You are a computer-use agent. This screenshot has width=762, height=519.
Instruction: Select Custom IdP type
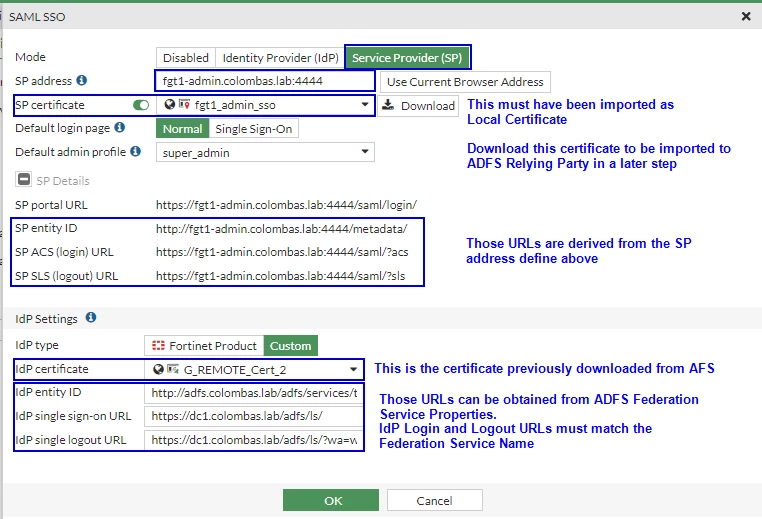(291, 346)
